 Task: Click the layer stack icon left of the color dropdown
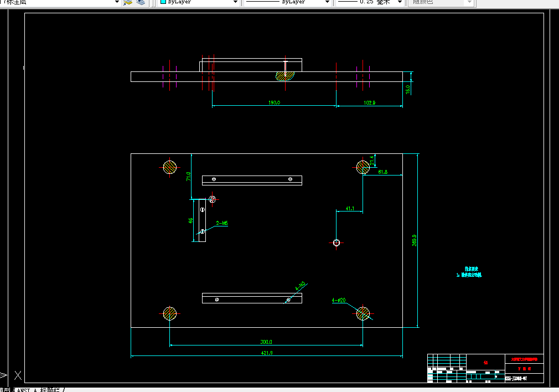tap(141, 2)
